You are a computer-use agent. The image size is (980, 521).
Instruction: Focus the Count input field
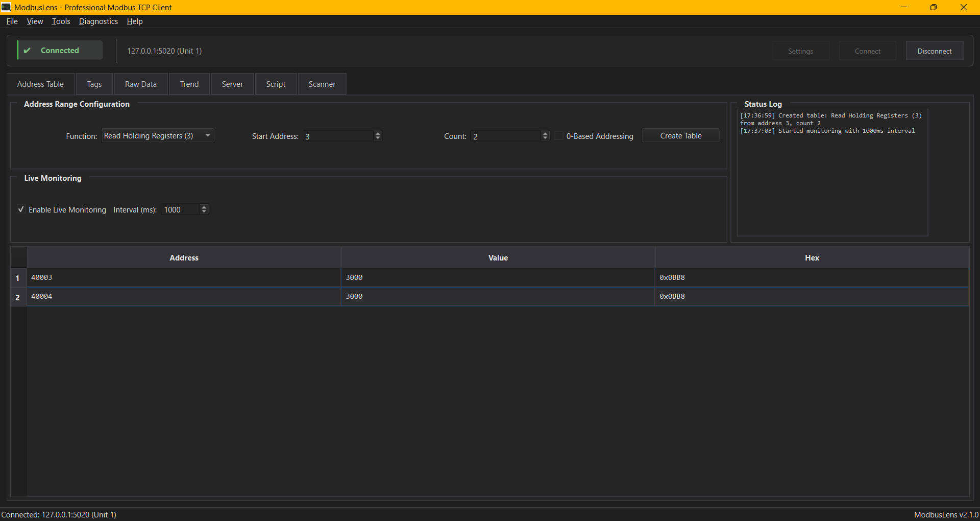(506, 136)
